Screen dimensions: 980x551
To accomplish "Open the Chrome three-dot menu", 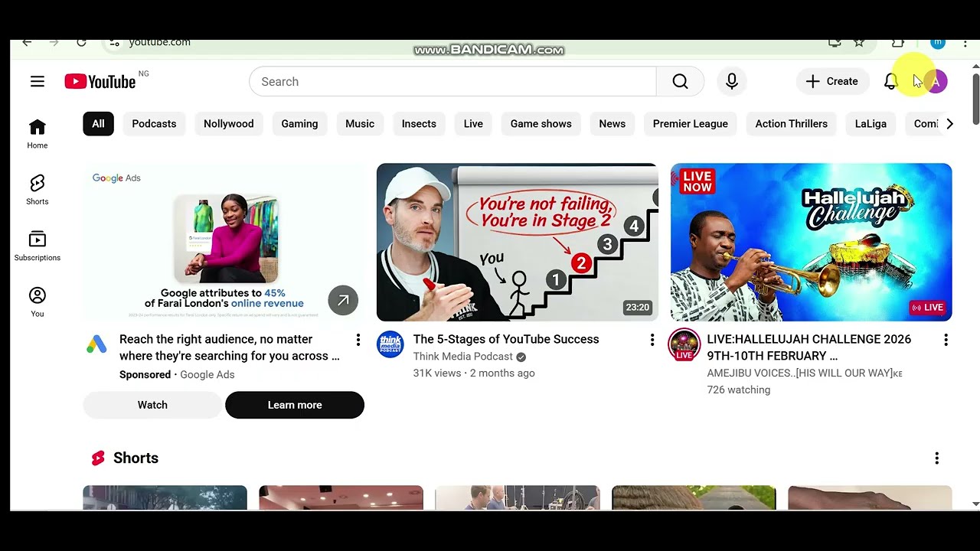I will [965, 43].
